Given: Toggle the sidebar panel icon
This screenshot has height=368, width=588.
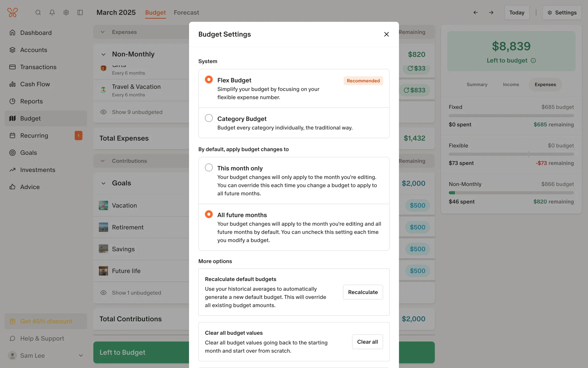Looking at the screenshot, I should 80,13.
